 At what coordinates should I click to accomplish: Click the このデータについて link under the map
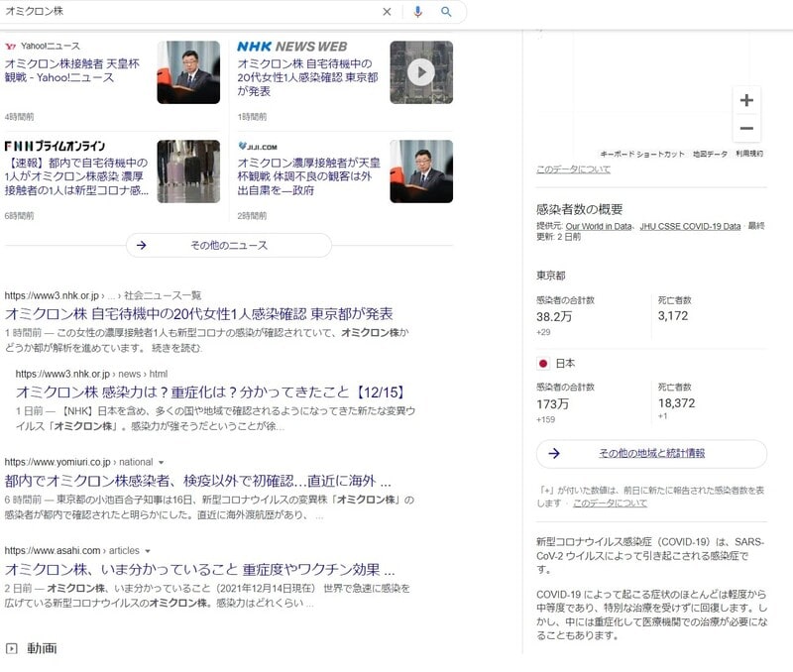573,169
